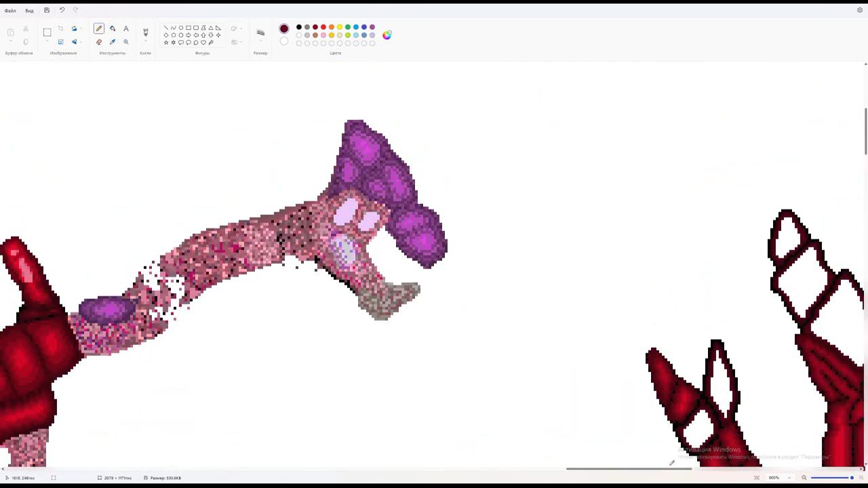Screen dimensions: 868x488
Task: Choose the Brushes tool
Action: pos(145,31)
